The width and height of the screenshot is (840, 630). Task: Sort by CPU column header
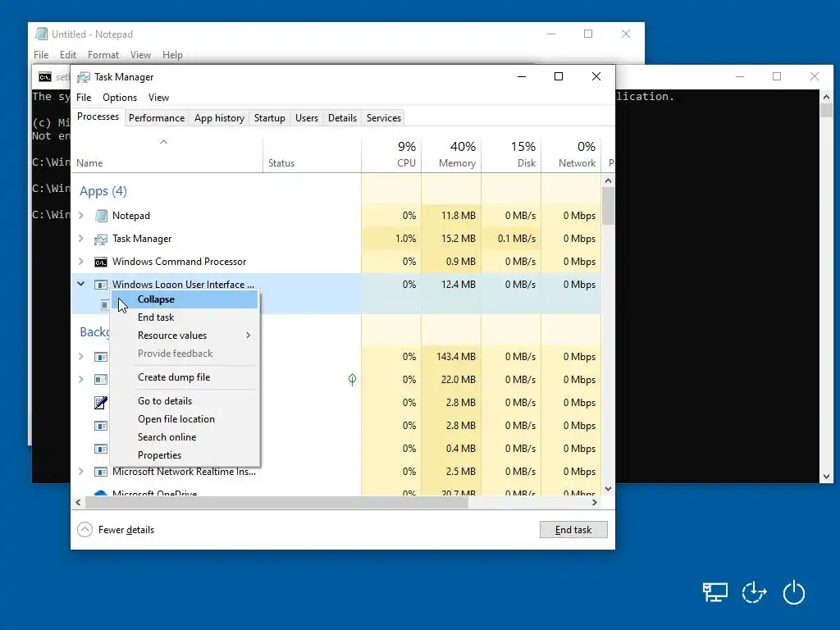[x=391, y=155]
